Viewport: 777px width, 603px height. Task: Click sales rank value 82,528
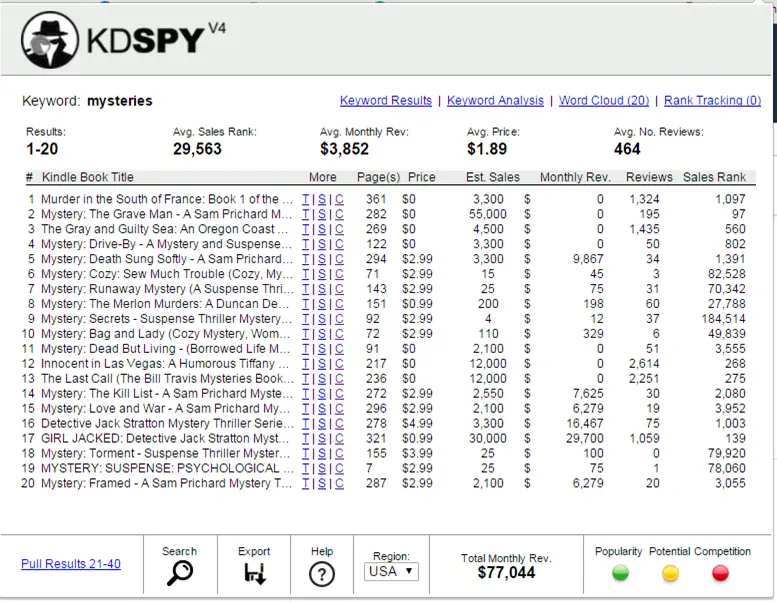click(x=726, y=274)
